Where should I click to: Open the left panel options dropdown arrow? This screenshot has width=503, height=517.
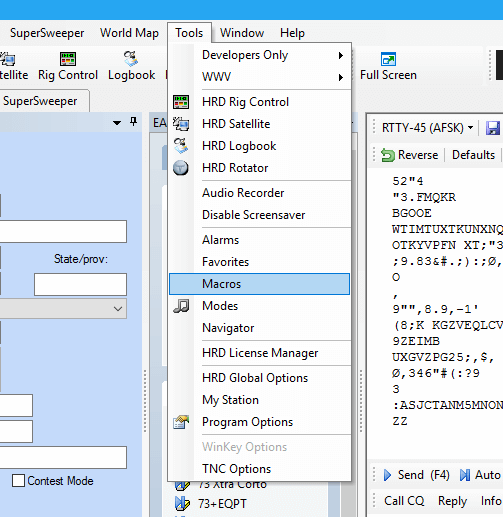117,123
